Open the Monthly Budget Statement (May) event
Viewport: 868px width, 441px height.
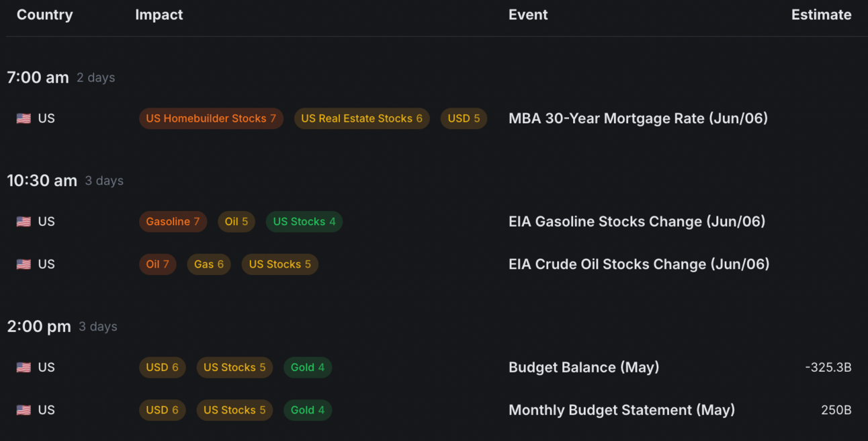tap(621, 411)
